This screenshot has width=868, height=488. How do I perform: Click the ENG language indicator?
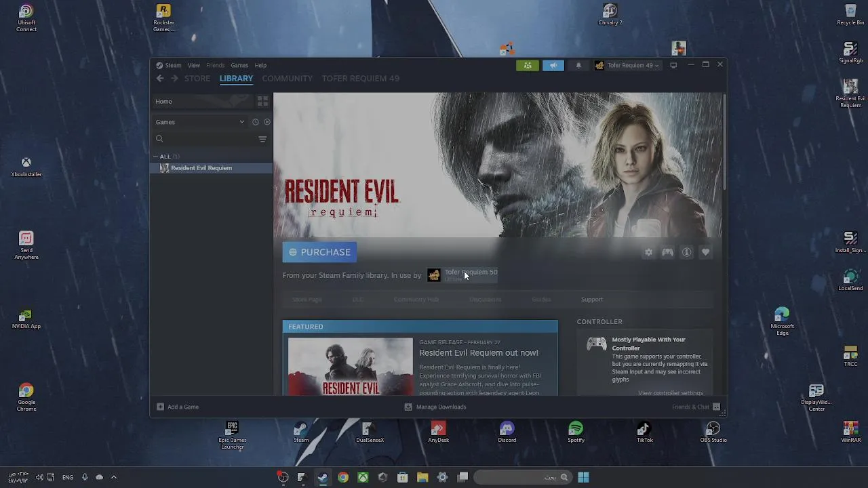(x=68, y=477)
